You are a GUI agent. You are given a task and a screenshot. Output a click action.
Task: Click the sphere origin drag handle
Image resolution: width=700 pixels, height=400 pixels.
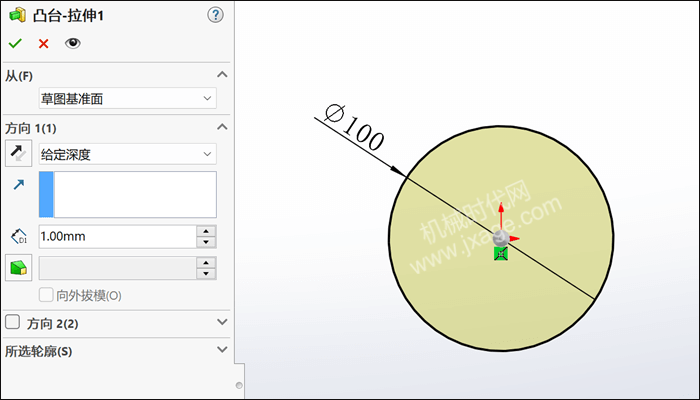pos(500,238)
